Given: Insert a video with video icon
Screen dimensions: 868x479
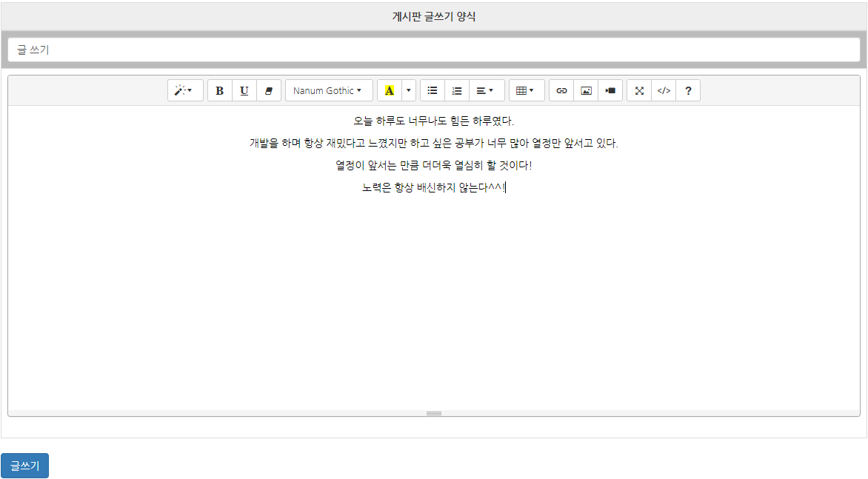Looking at the screenshot, I should (610, 91).
